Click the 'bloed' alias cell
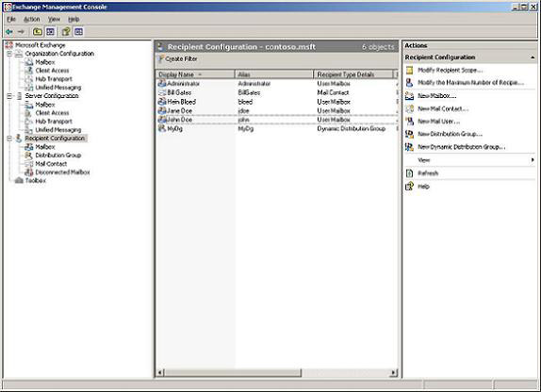 point(245,102)
